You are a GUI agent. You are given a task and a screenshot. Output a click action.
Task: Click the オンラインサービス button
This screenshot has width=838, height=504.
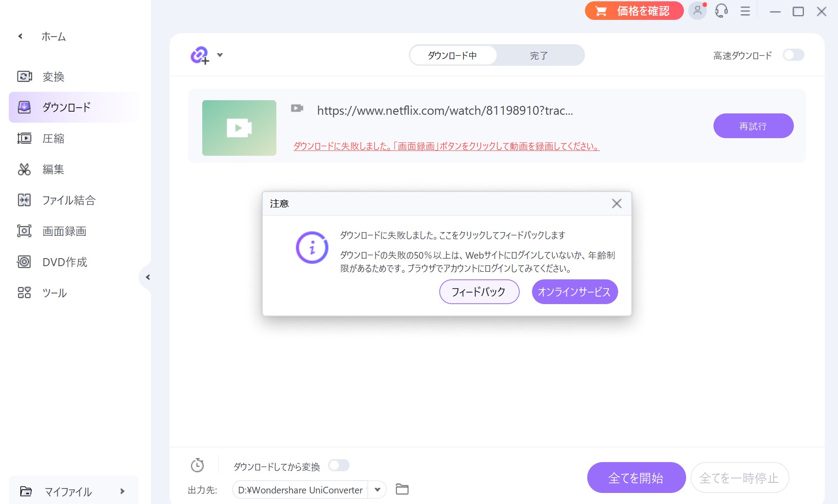click(574, 292)
